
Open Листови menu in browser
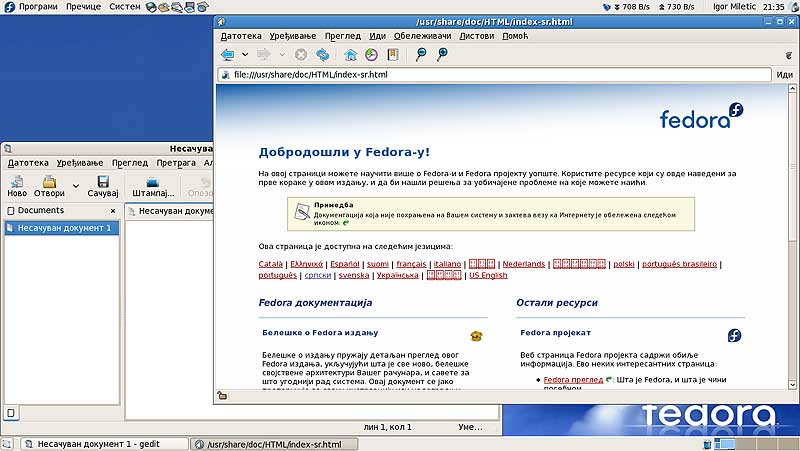pos(477,36)
